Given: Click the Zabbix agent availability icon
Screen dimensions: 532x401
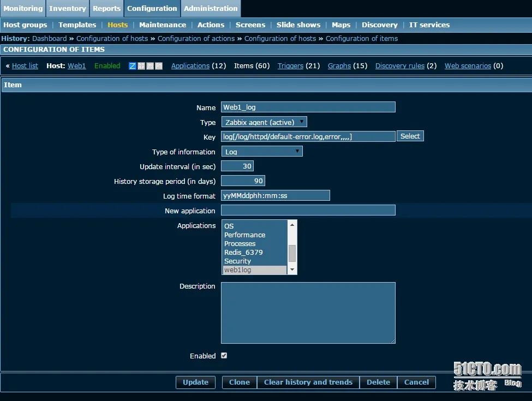Looking at the screenshot, I should point(133,66).
